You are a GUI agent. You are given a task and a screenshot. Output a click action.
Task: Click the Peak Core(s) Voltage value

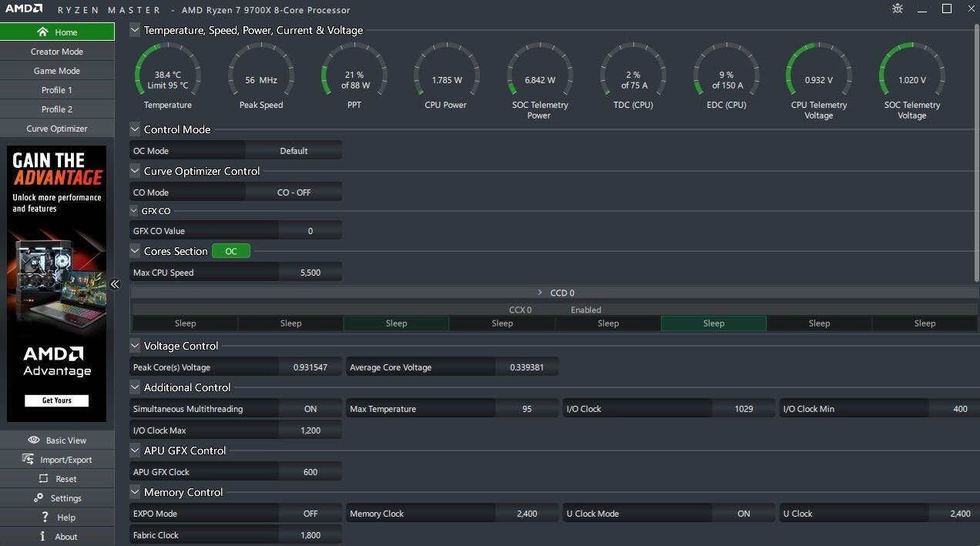click(x=310, y=367)
